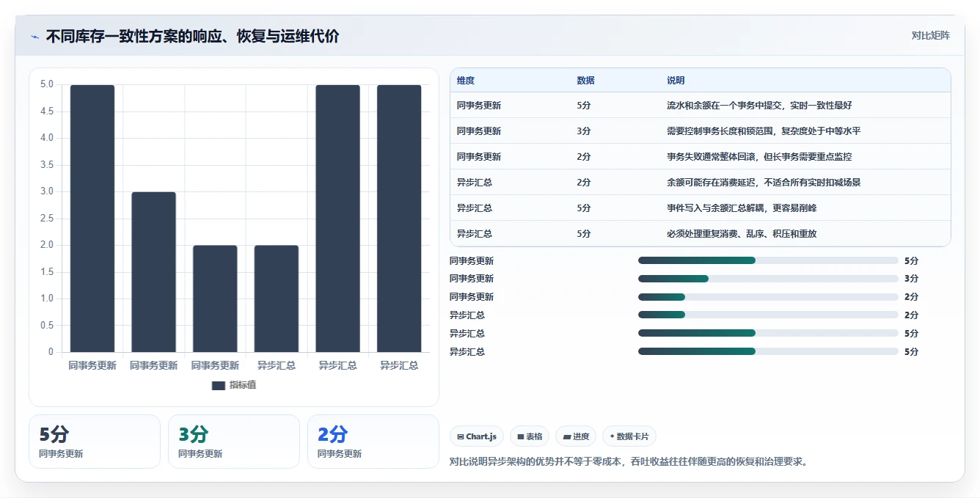Click the 0.5 y-axis label

[x=47, y=326]
